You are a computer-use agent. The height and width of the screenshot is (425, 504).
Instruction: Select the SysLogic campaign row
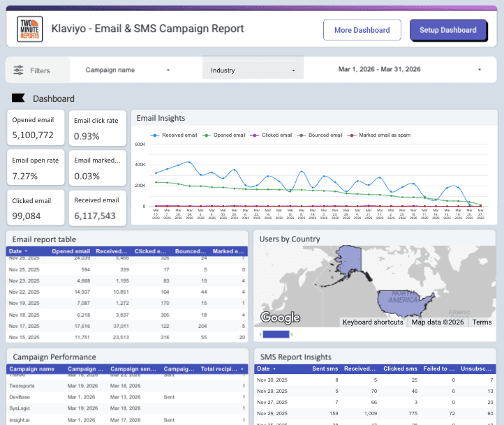[x=127, y=408]
